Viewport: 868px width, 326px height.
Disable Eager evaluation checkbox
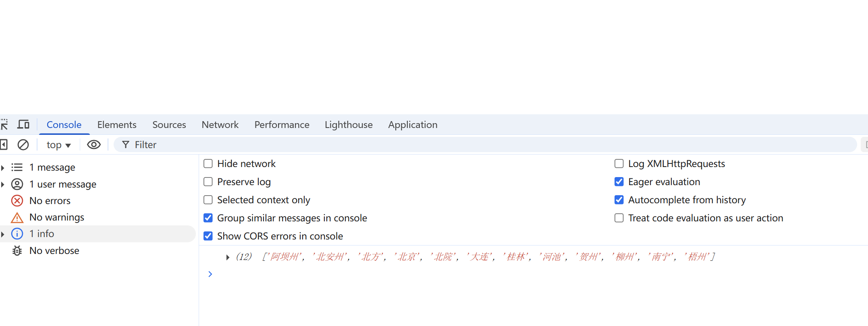click(619, 182)
